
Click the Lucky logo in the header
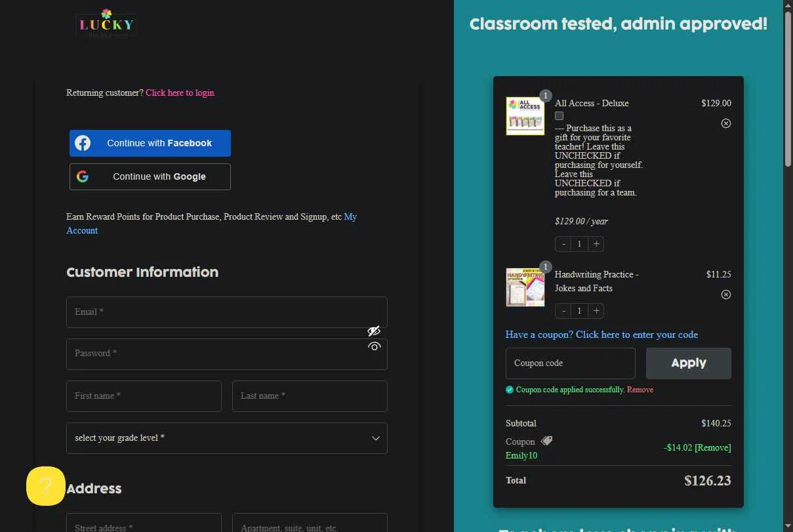(x=106, y=24)
